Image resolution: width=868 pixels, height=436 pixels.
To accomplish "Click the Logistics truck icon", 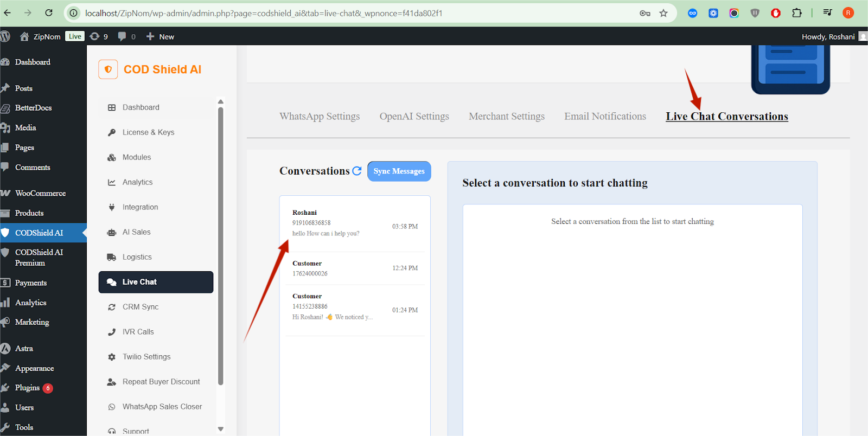I will coord(112,257).
